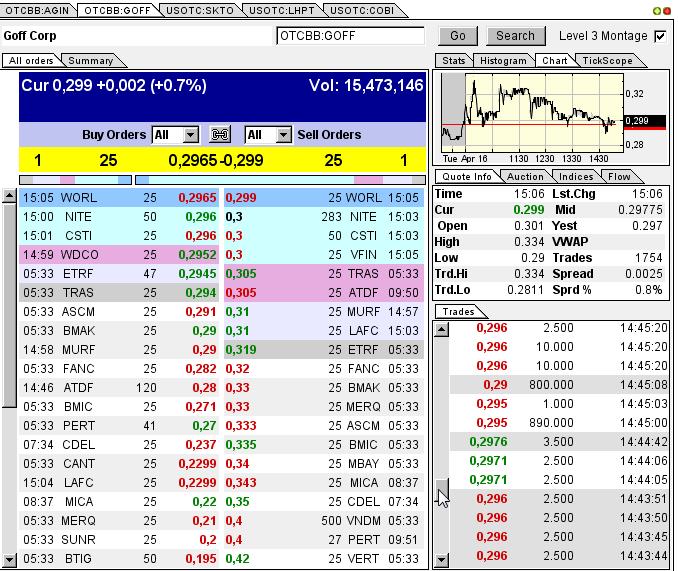Open the Stats tab
This screenshot has height=571, width=678.
454,61
